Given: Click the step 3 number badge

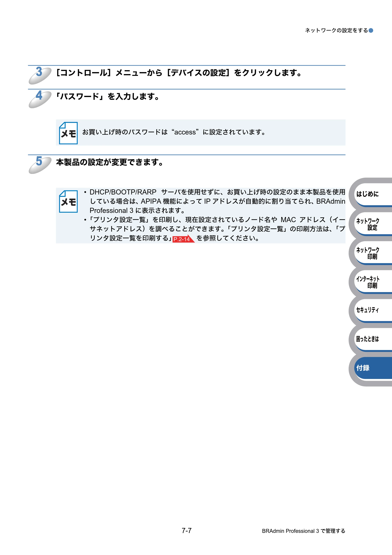Looking at the screenshot, I should (x=40, y=75).
